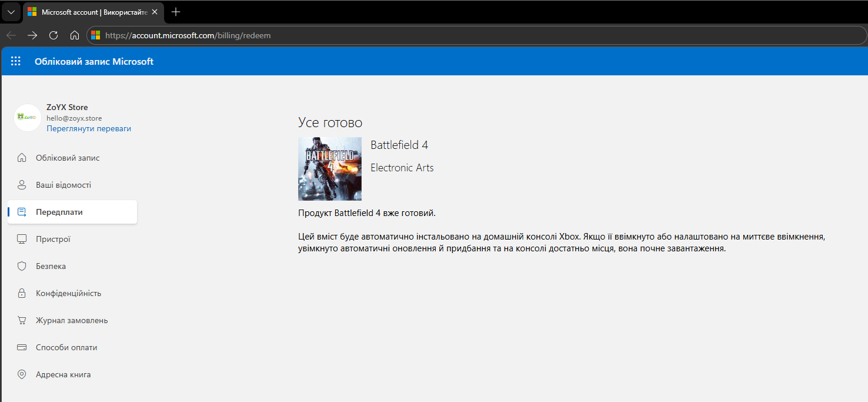
Task: Click the padlock icon for Конфіденційність
Action: click(22, 293)
